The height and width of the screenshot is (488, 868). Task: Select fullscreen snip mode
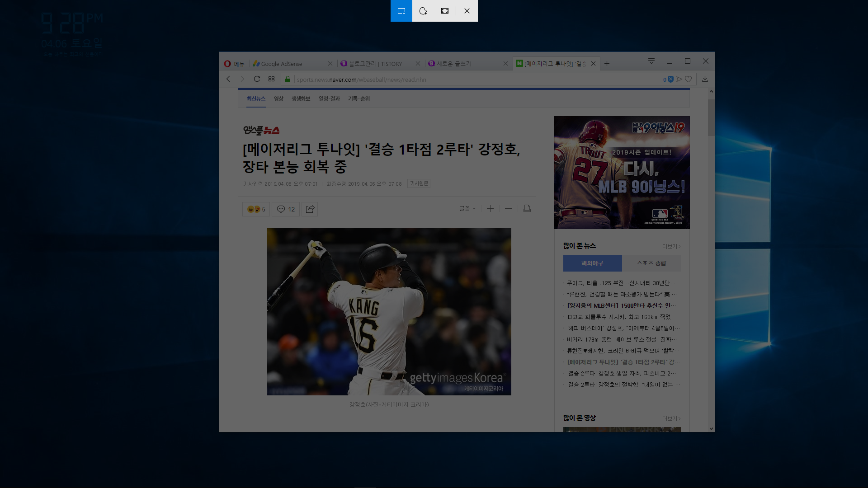tap(445, 11)
